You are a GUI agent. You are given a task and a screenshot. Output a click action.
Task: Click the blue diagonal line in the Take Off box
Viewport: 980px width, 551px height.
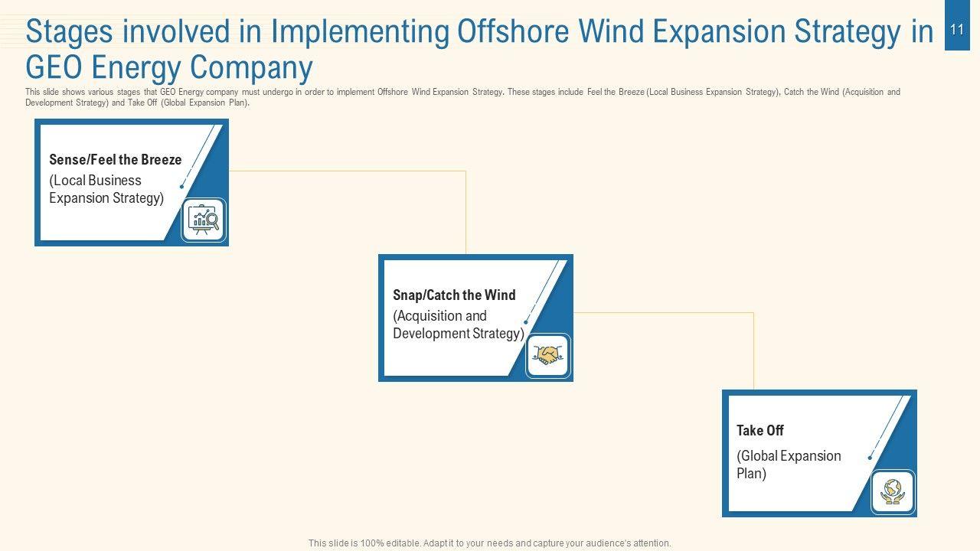click(888, 426)
